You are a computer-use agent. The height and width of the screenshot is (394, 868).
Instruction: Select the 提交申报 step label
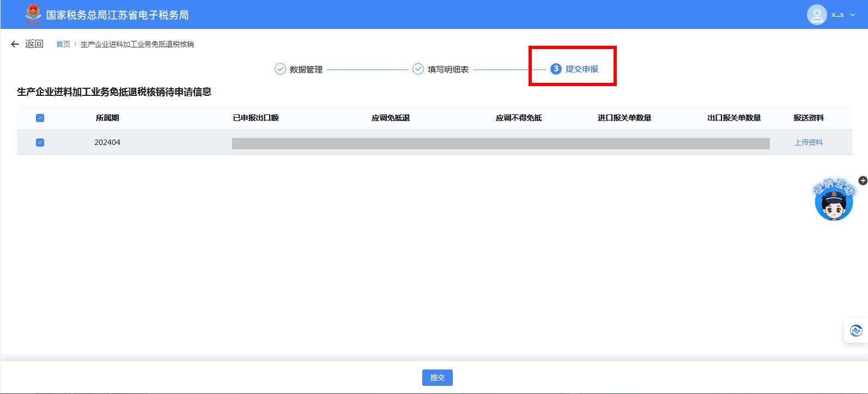(582, 69)
